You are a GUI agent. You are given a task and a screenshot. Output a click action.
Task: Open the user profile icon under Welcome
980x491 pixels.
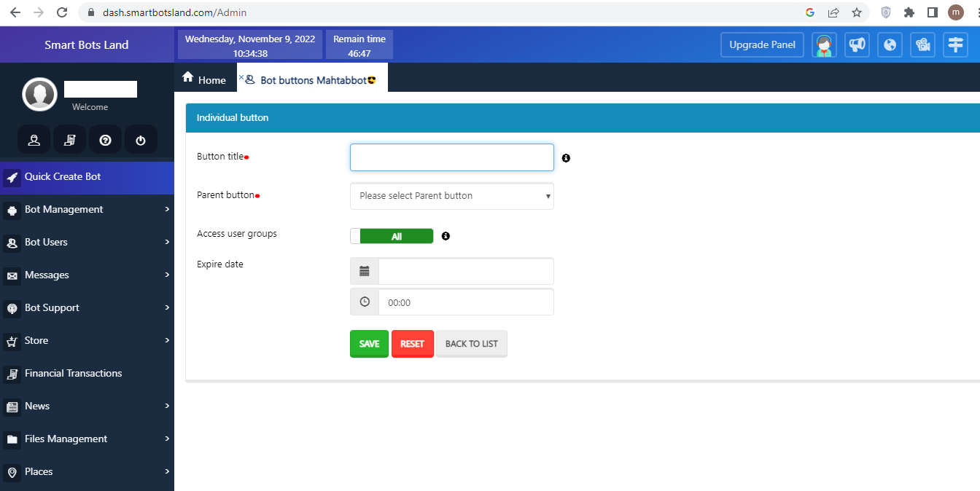[x=34, y=141]
